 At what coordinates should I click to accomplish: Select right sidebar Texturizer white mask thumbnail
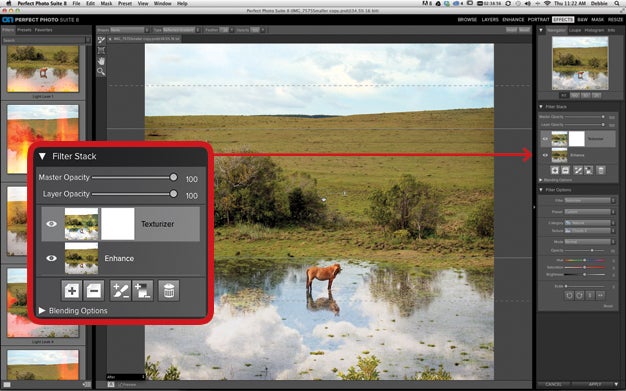pyautogui.click(x=576, y=139)
